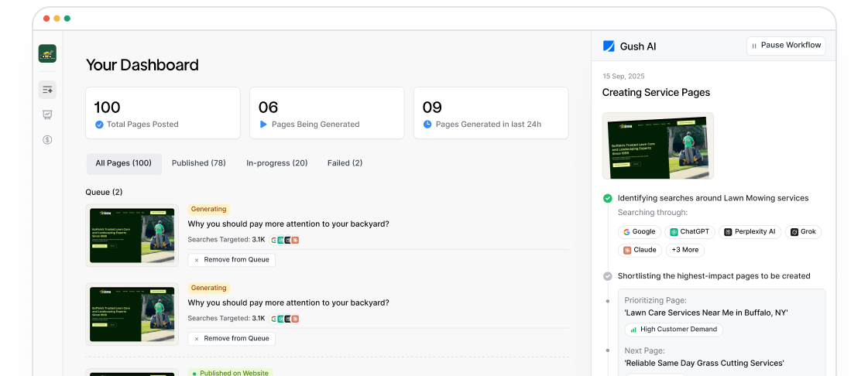This screenshot has width=868, height=376.
Task: Click the Your Dashboard heading
Action: coord(142,65)
